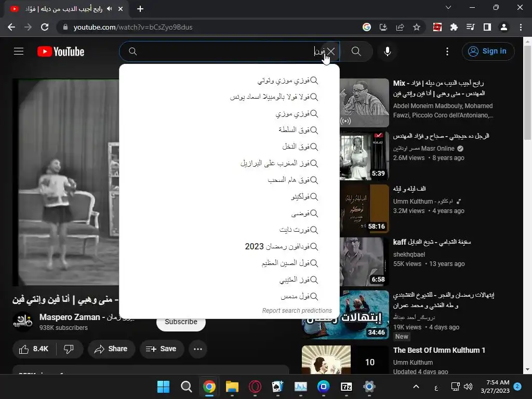Select suggestion فولا فولا بالومبيلا اسعاد يونس

click(x=229, y=97)
